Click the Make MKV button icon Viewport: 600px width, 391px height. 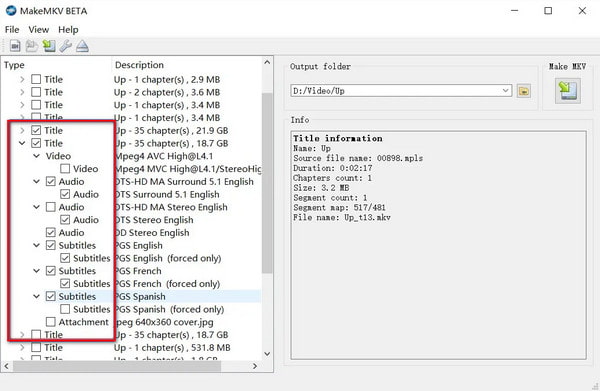pyautogui.click(x=567, y=91)
